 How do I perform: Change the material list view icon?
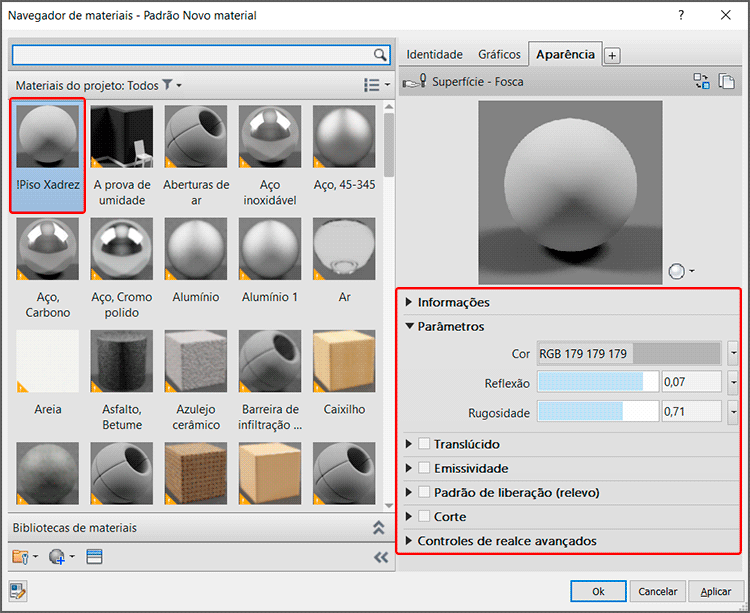click(372, 85)
